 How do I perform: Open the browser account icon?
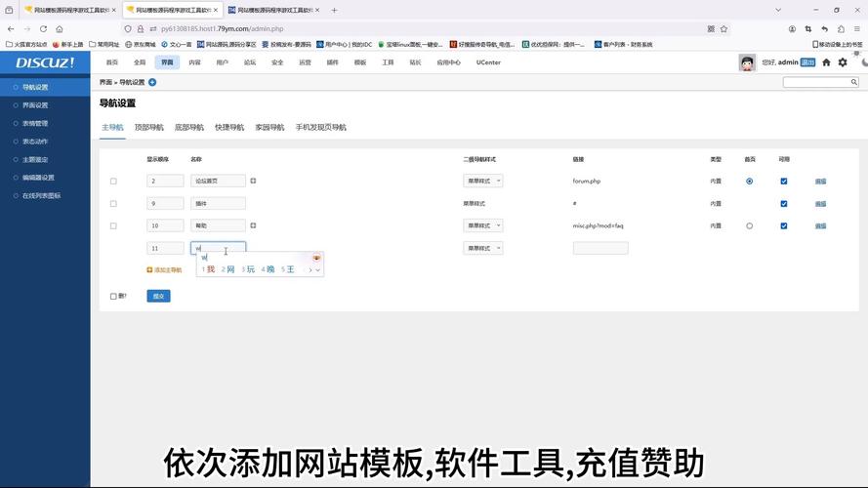click(792, 28)
